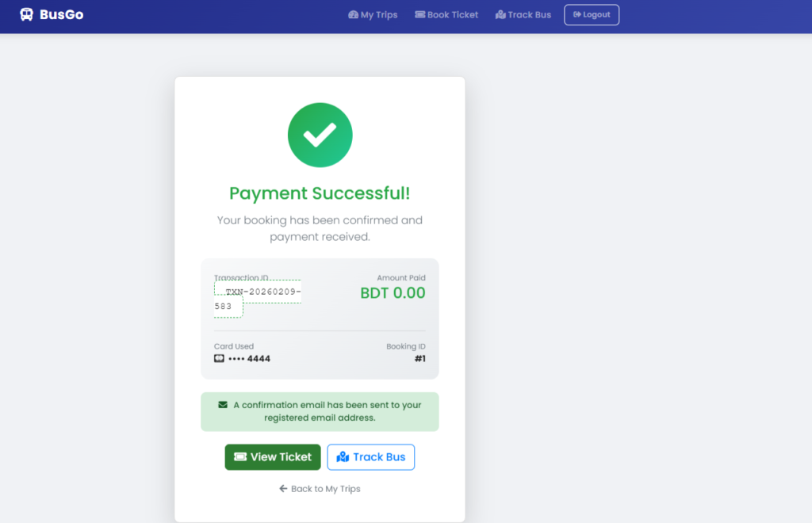The height and width of the screenshot is (523, 812).
Task: Click the left arrow before Back to My Trips
Action: pos(283,489)
